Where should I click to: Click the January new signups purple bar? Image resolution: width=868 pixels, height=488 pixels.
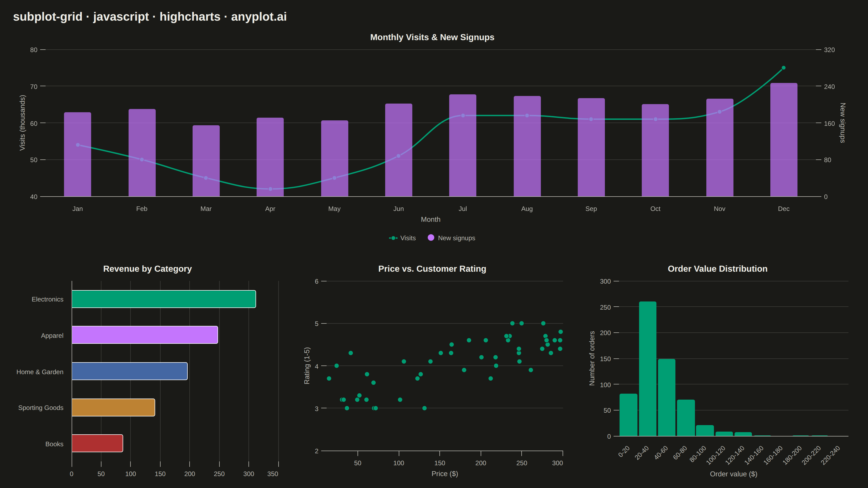pyautogui.click(x=78, y=154)
